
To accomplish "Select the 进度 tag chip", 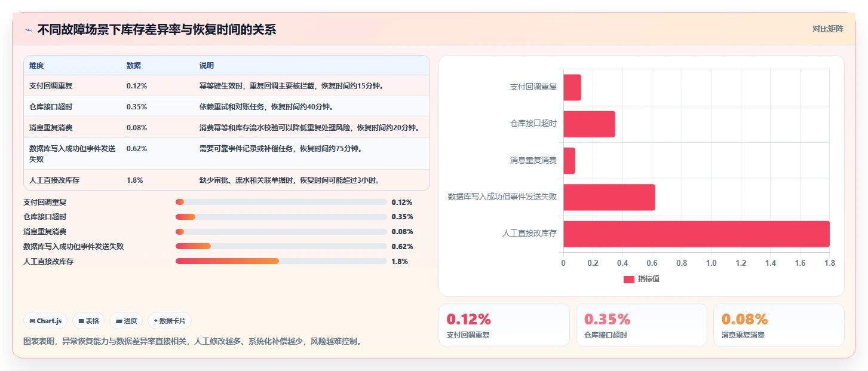I will point(126,321).
